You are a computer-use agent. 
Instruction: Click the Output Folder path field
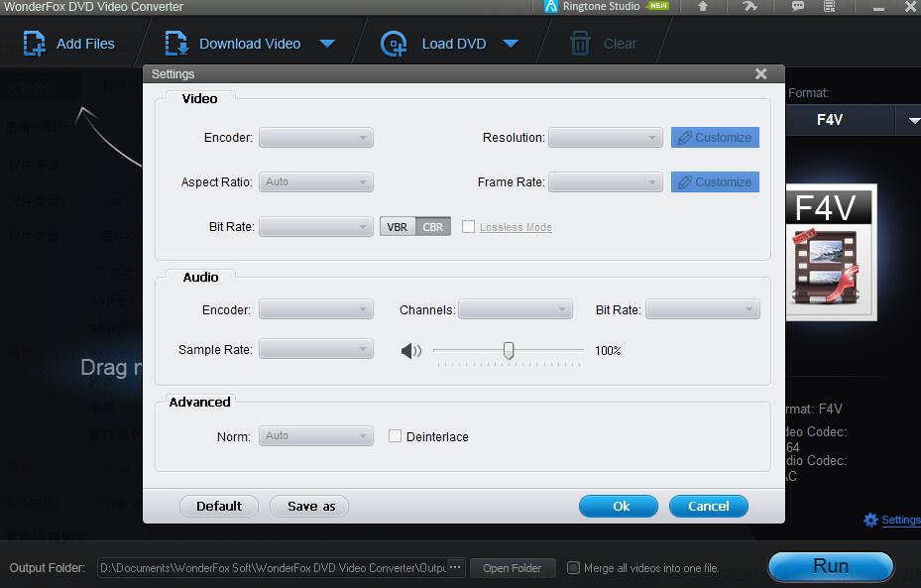[x=274, y=568]
